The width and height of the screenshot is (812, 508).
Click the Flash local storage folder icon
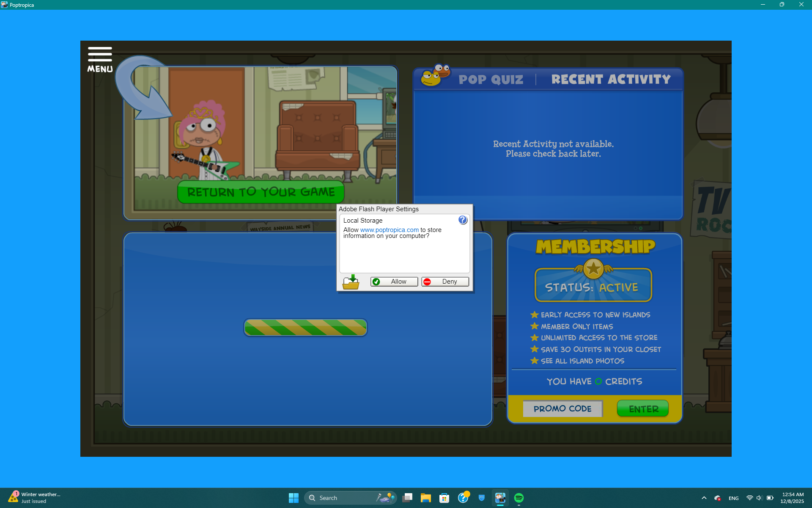[x=351, y=282]
